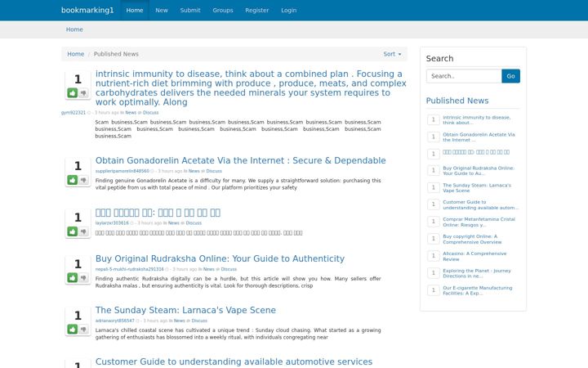Open the headline posted by laylarzxr303616

pos(158,213)
